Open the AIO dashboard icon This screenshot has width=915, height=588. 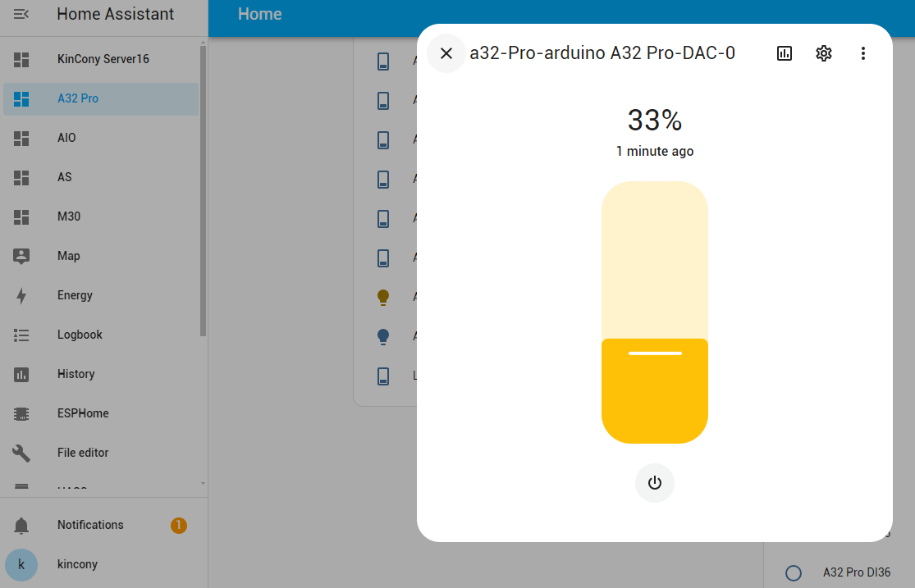click(x=22, y=138)
